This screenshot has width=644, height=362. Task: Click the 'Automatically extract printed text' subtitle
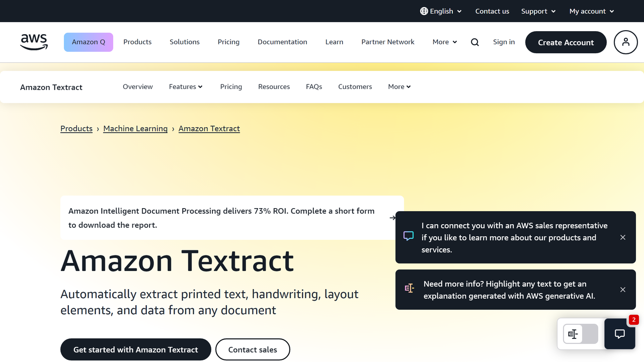[x=209, y=302]
